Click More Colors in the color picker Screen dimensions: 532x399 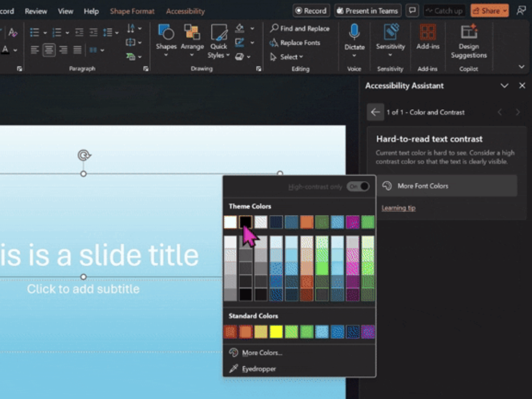(261, 352)
